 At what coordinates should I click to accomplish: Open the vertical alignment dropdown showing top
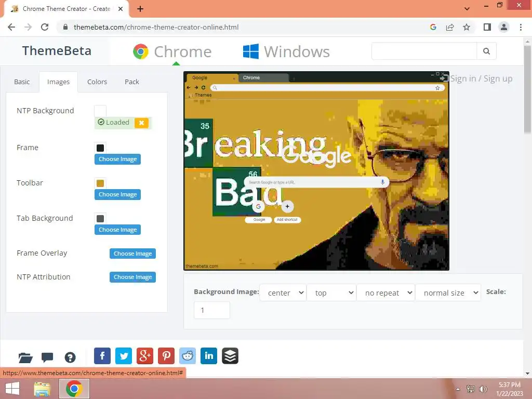click(331, 293)
